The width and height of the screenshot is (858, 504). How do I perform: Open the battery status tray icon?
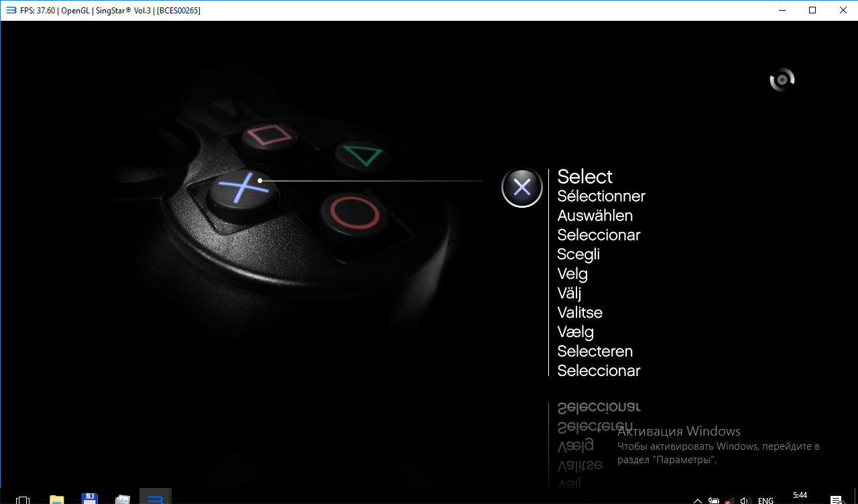pyautogui.click(x=714, y=501)
